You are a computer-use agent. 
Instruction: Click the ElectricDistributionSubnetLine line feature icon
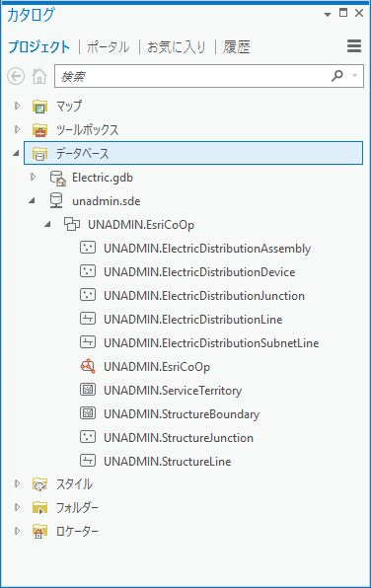point(88,342)
